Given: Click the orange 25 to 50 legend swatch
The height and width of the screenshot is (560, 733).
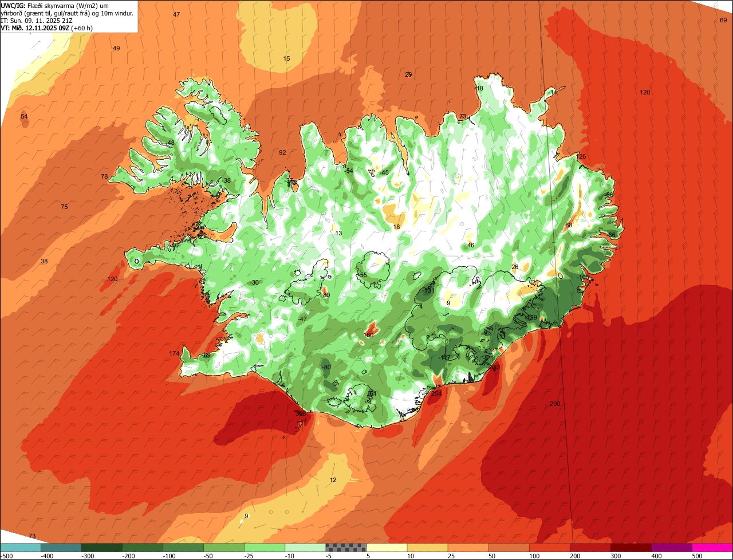Looking at the screenshot, I should click(x=468, y=547).
